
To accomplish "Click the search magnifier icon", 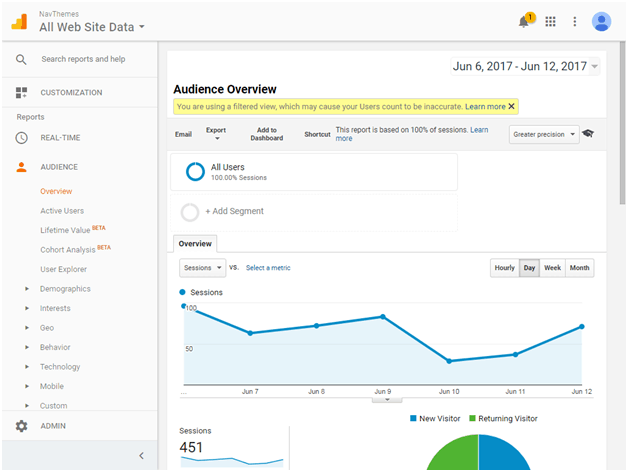I will 21,60.
